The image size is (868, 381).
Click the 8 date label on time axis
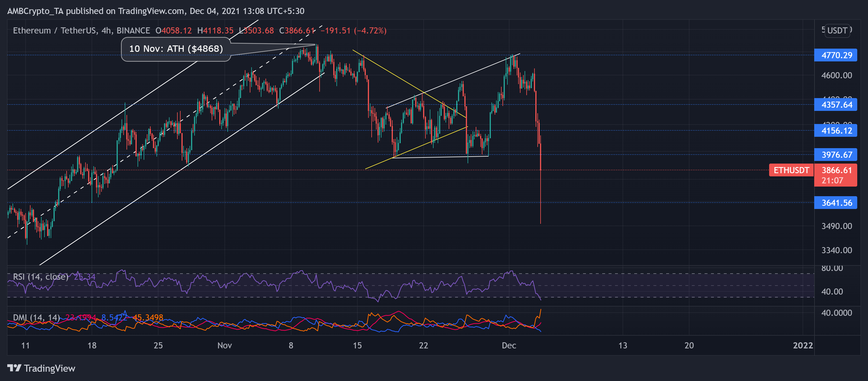pos(291,345)
